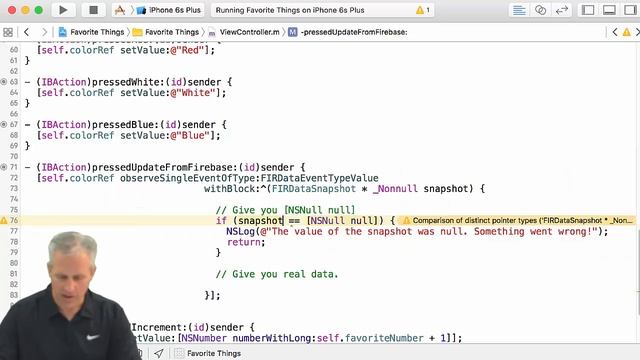Toggle the Utilities panel
640x360 pixels.
pyautogui.click(x=630, y=10)
